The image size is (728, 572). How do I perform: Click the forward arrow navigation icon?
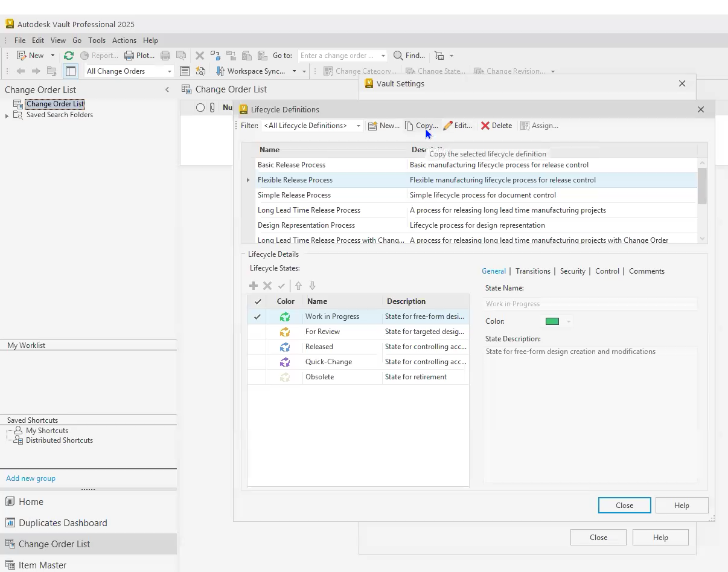click(x=36, y=71)
